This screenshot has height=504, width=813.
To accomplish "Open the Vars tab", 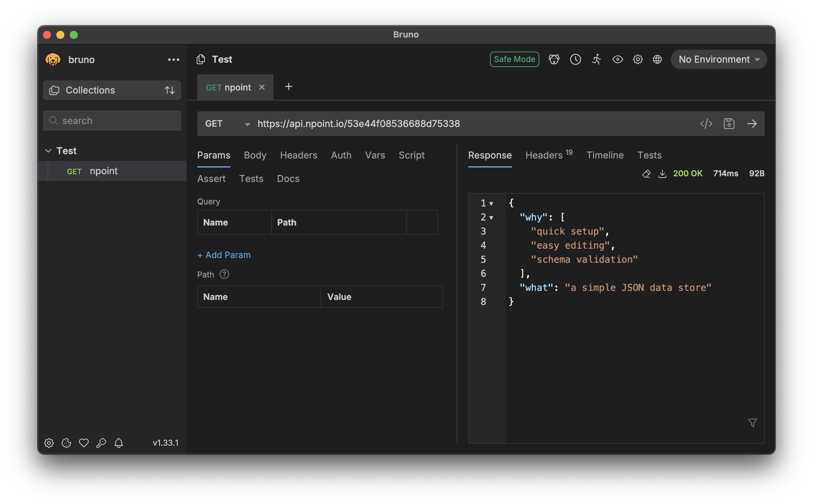I will click(375, 155).
